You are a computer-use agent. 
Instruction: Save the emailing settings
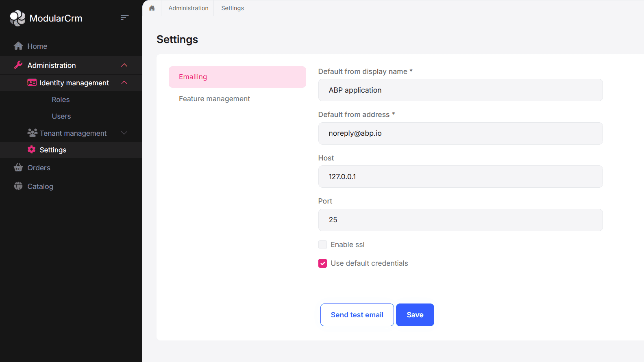[415, 315]
